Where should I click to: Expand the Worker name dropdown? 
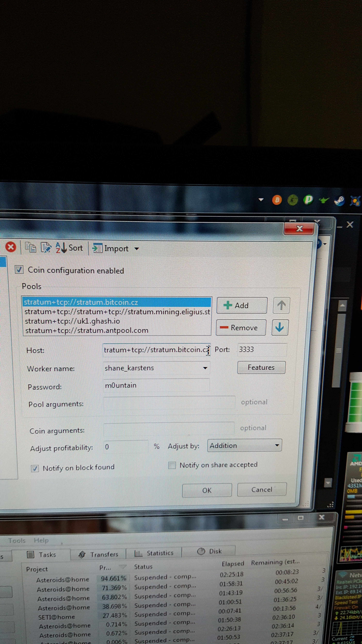coord(205,368)
